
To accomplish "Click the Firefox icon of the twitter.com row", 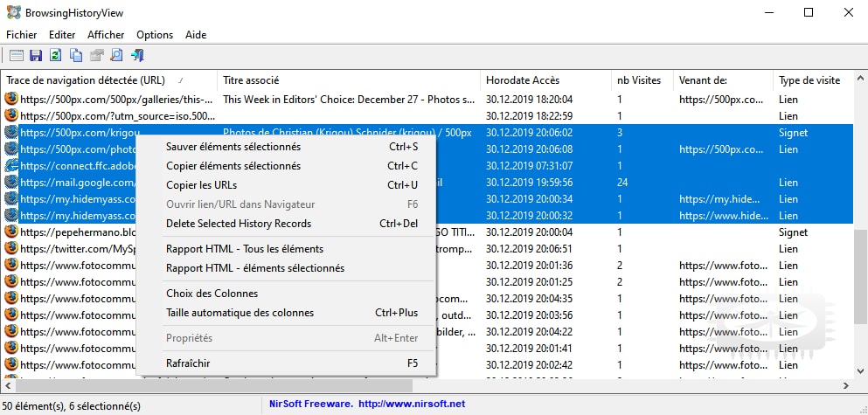I will pyautogui.click(x=11, y=248).
